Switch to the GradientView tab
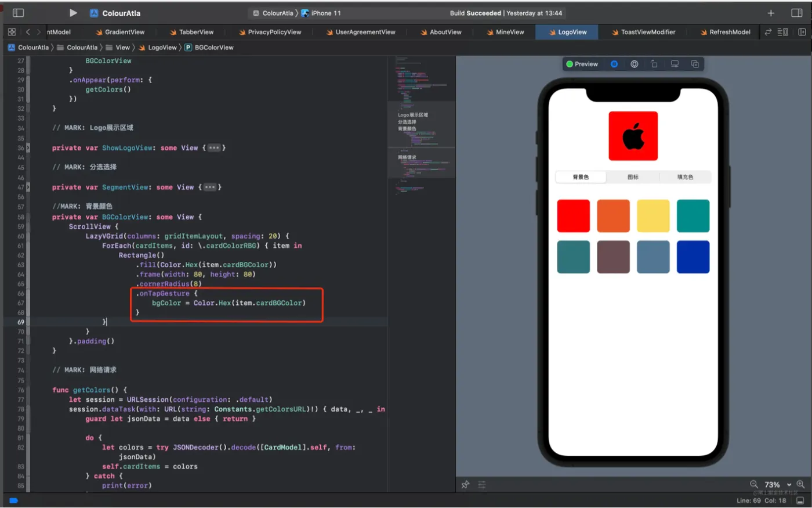 [120, 32]
